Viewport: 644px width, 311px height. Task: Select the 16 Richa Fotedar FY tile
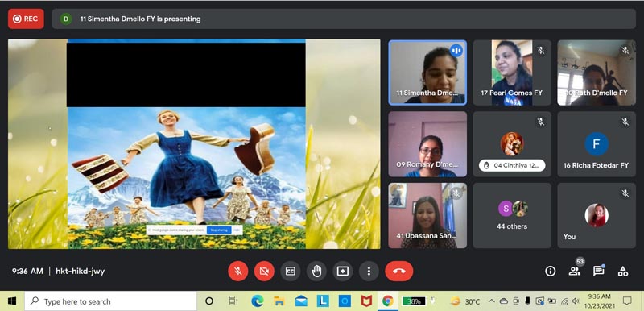click(597, 144)
